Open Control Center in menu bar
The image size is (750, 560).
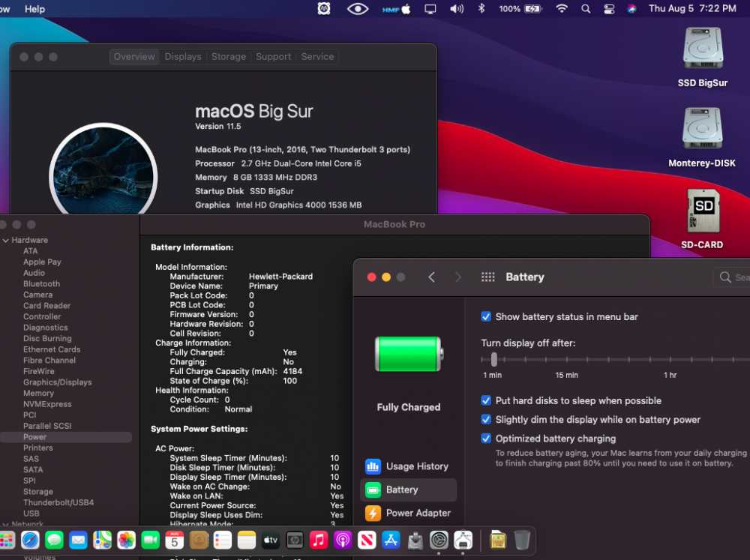pyautogui.click(x=609, y=8)
